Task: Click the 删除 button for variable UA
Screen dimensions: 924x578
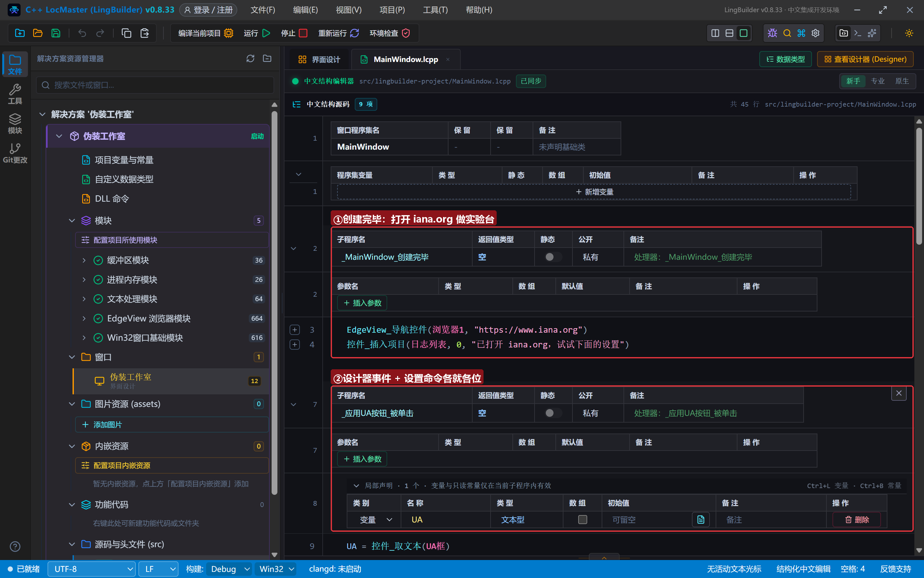Action: point(856,520)
